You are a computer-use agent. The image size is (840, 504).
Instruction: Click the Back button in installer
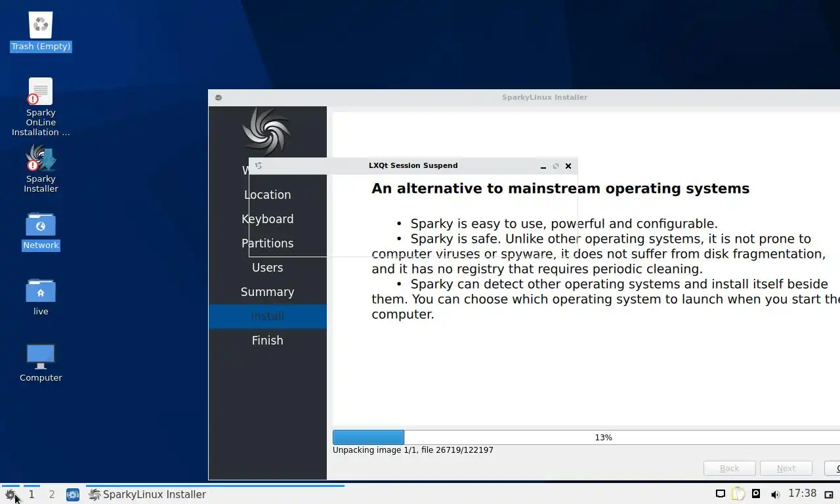pyautogui.click(x=730, y=469)
